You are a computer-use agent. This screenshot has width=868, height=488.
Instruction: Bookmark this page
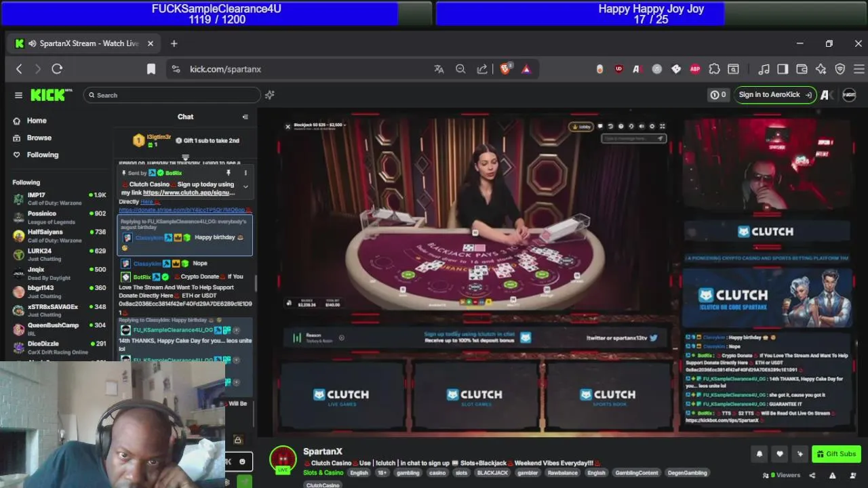[151, 68]
